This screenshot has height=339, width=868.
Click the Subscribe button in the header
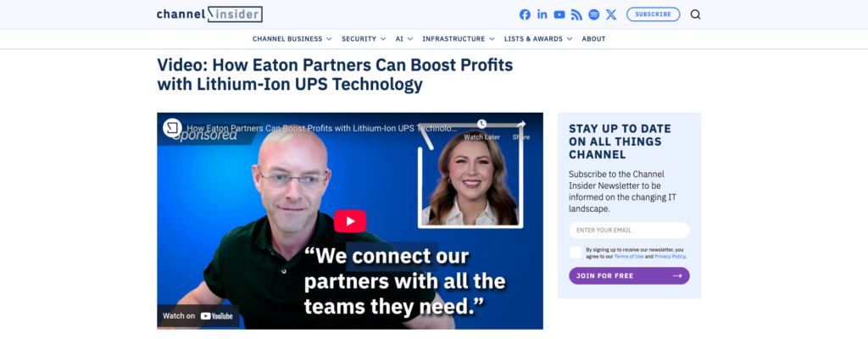[654, 14]
